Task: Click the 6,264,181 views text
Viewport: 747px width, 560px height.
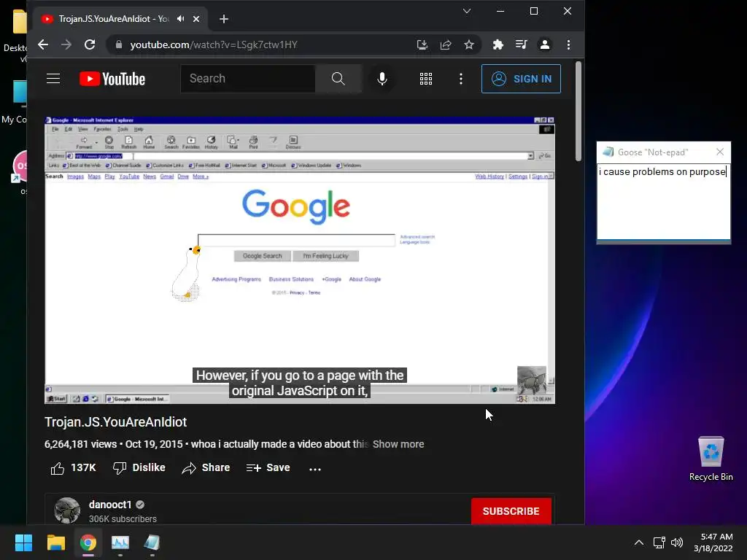Action: 80,444
